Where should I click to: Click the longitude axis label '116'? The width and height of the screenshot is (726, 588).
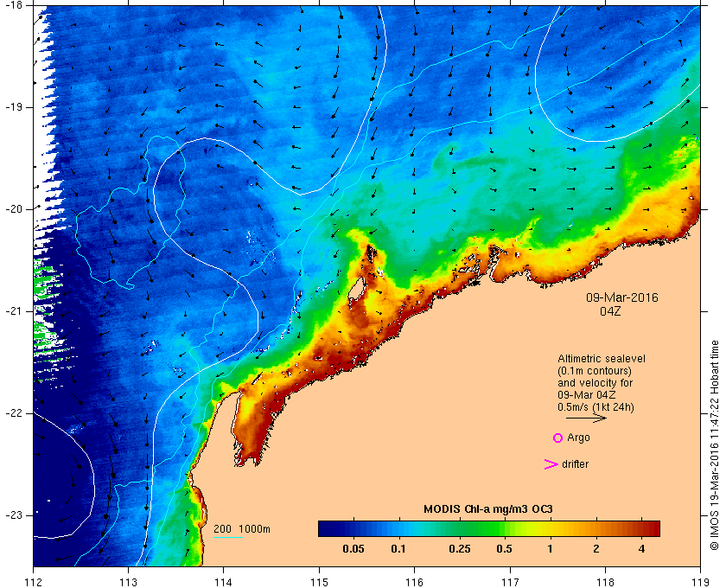pos(414,582)
